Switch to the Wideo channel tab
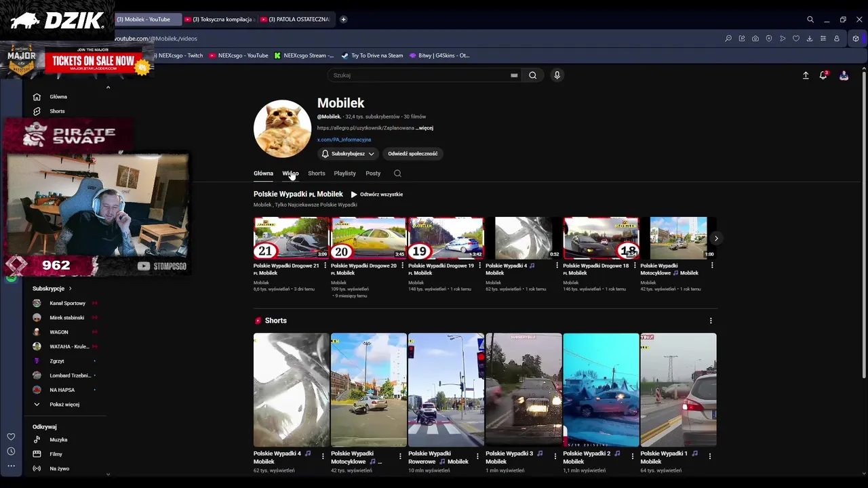 [290, 174]
